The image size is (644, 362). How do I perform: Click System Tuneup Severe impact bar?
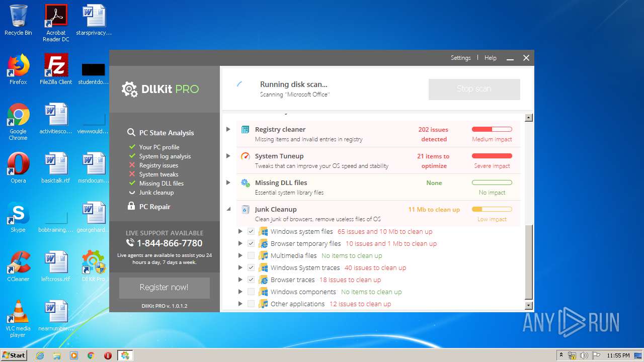tap(492, 156)
